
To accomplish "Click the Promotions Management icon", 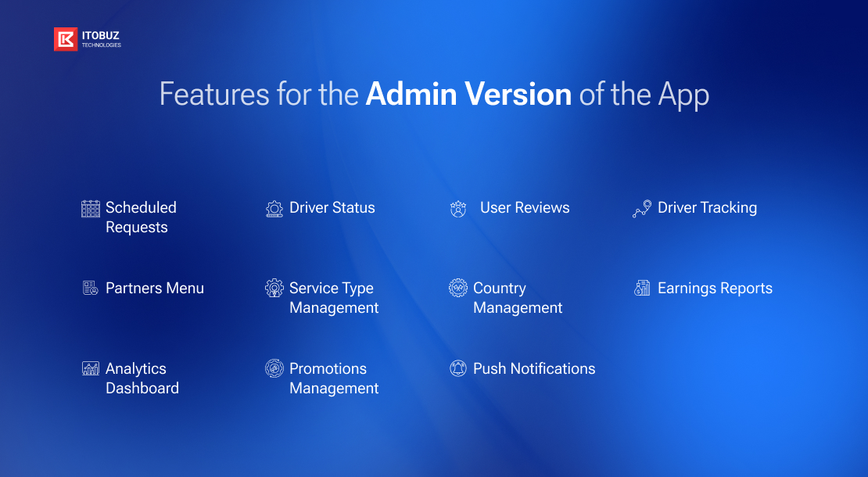I will [x=274, y=368].
